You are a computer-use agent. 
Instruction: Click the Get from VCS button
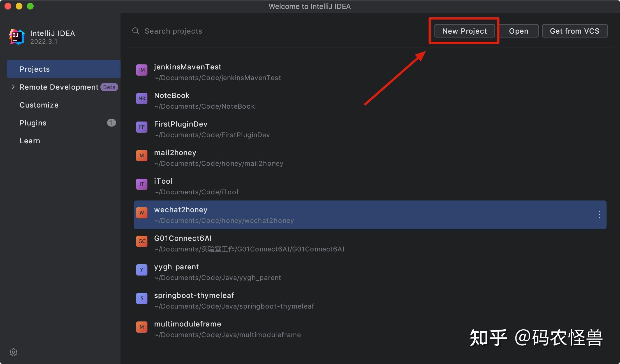click(575, 31)
